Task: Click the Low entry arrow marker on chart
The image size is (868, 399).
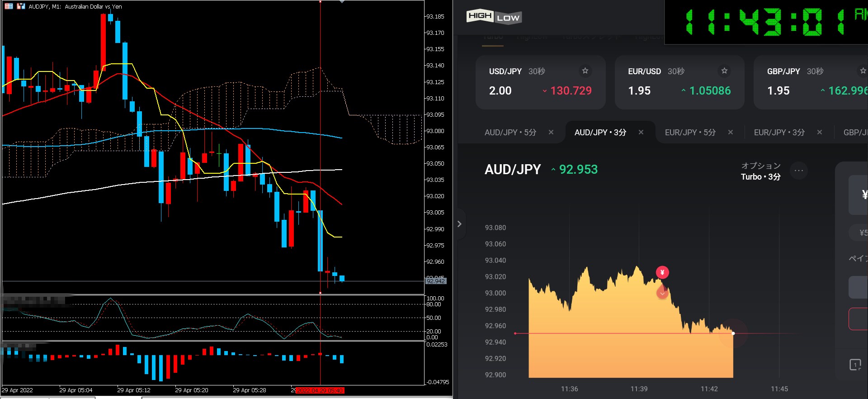Action: click(x=662, y=293)
